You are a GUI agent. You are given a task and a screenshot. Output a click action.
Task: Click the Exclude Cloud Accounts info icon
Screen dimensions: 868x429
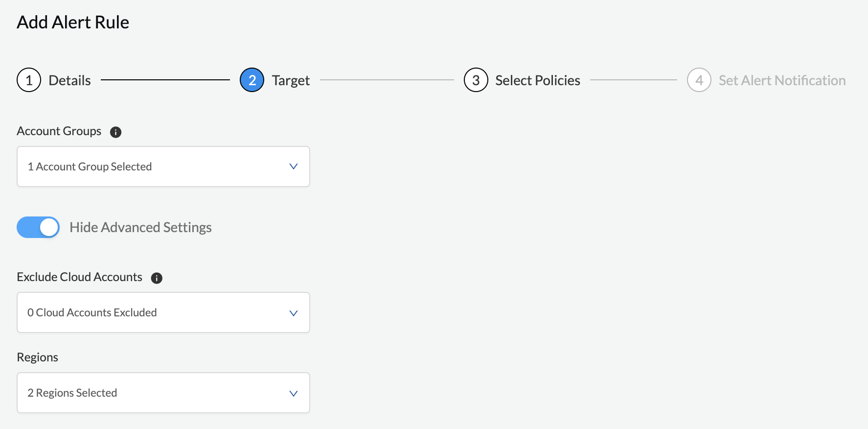[157, 278]
